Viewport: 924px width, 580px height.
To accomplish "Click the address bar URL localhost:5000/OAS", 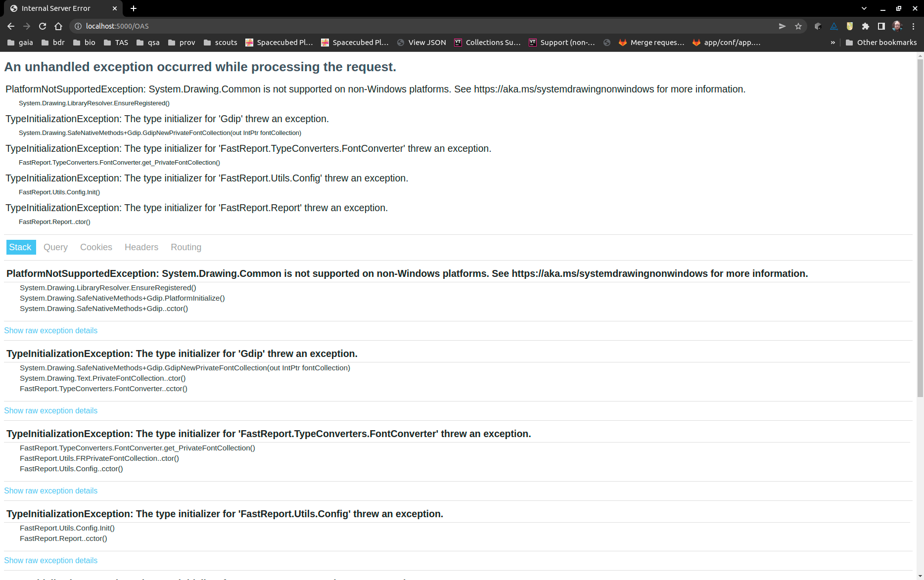I will coord(117,26).
